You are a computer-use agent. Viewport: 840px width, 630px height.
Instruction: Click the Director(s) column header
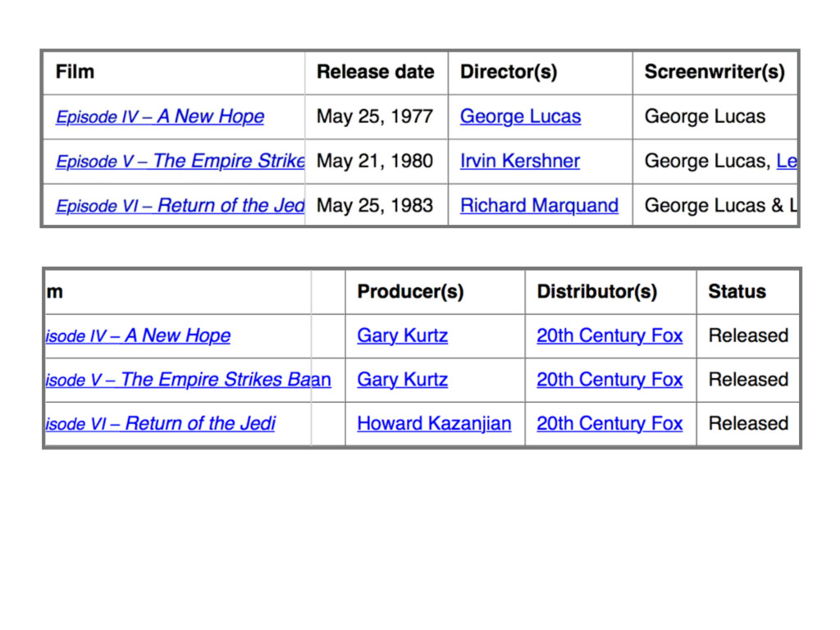pos(509,72)
